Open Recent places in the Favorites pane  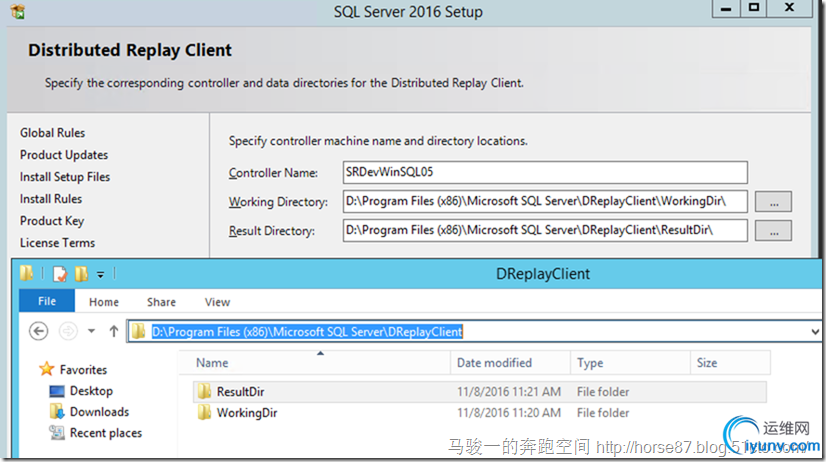click(x=105, y=433)
